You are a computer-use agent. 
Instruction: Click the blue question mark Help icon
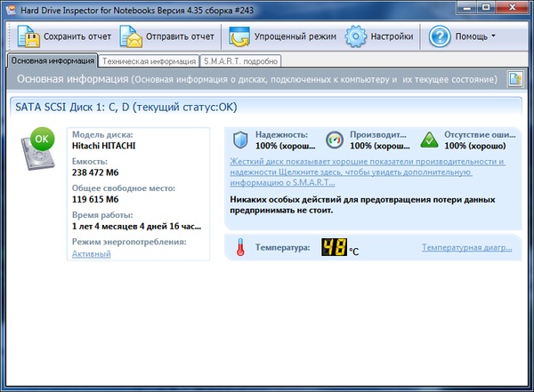(x=440, y=36)
